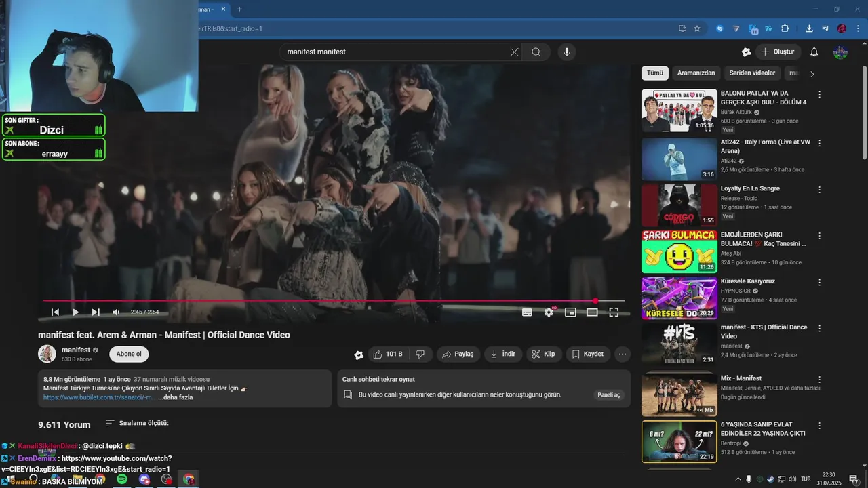Screen dimensions: 868x488
Task: Enter fullscreen on the video player
Action: (614, 312)
